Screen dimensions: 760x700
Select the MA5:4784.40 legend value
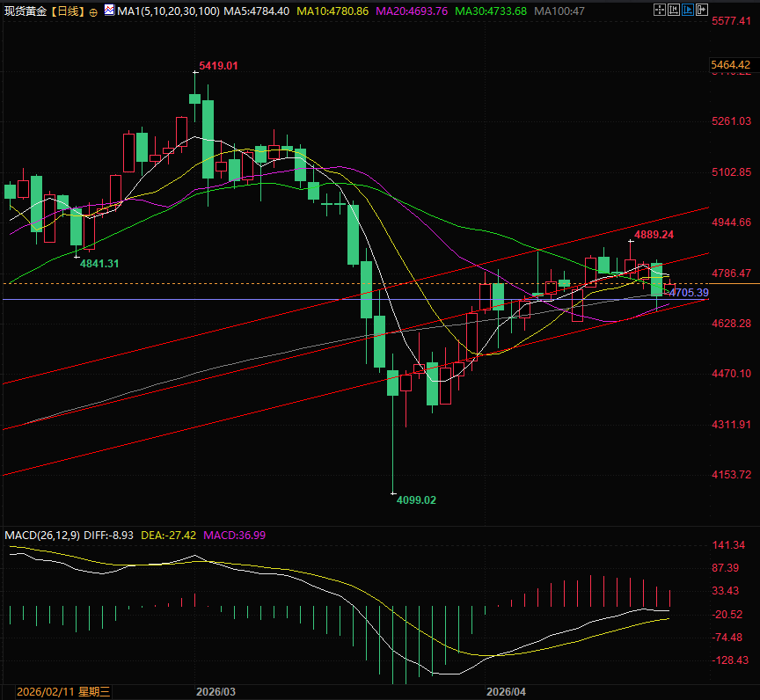(256, 11)
